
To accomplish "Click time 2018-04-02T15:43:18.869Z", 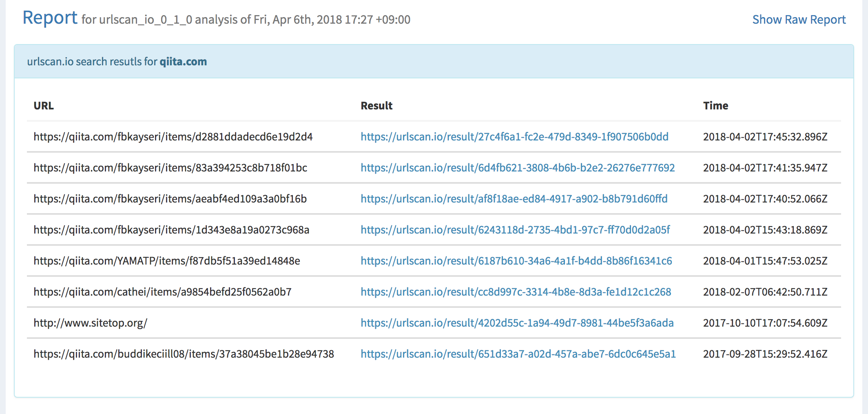I will (765, 230).
